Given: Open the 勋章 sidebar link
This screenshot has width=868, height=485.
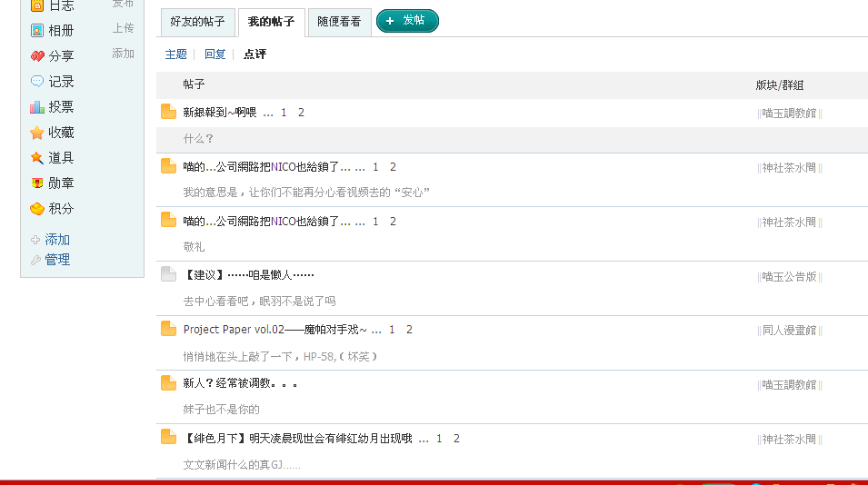Looking at the screenshot, I should pos(61,183).
